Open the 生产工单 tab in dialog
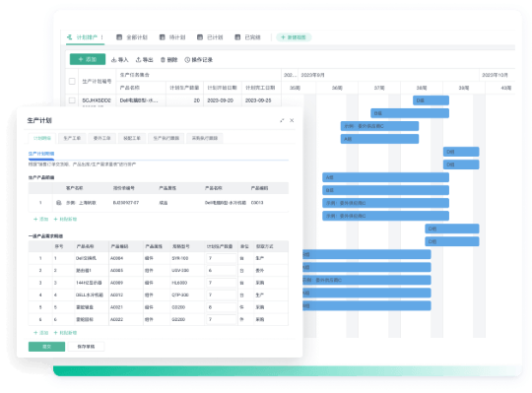The width and height of the screenshot is (532, 393). click(x=72, y=138)
